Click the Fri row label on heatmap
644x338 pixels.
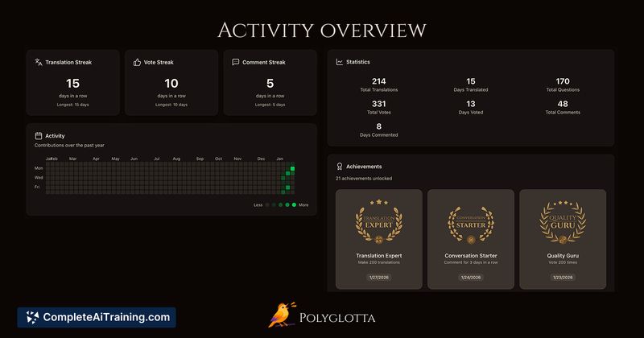click(x=37, y=187)
